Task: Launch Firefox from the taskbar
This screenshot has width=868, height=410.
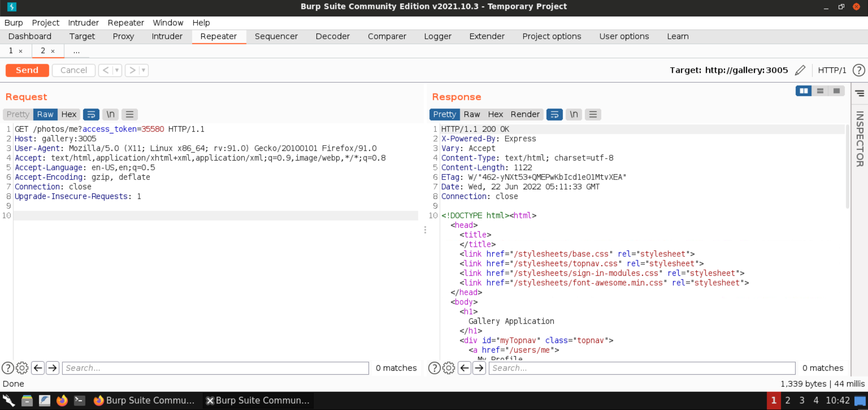Action: (x=62, y=401)
